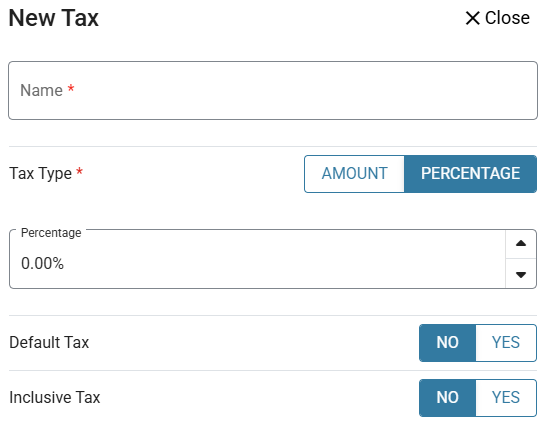Image resolution: width=542 pixels, height=422 pixels.
Task: Click the Close text label
Action: pyautogui.click(x=507, y=18)
